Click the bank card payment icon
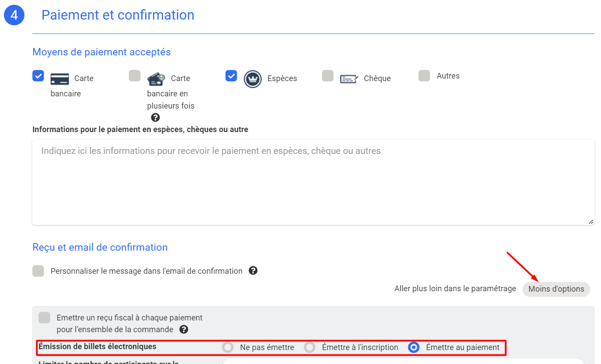Screen dimensions: 601x364 [x=60, y=79]
